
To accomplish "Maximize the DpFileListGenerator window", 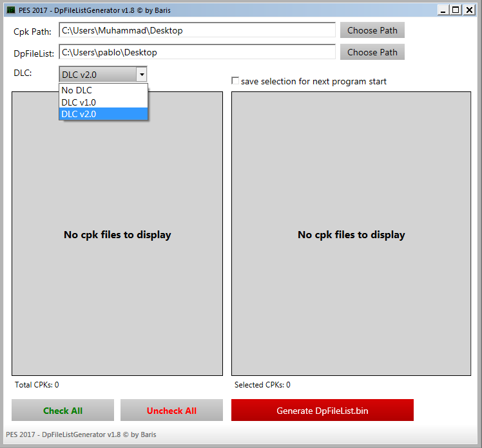I will [456, 10].
